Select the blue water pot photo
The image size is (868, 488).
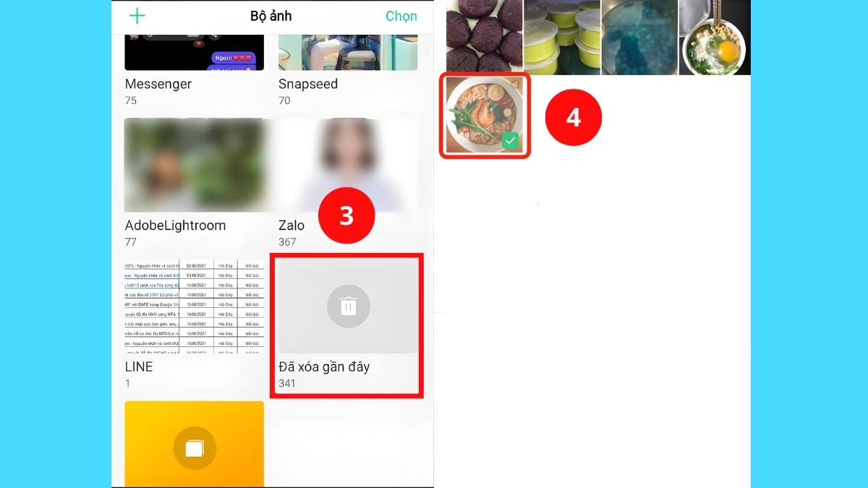[639, 37]
